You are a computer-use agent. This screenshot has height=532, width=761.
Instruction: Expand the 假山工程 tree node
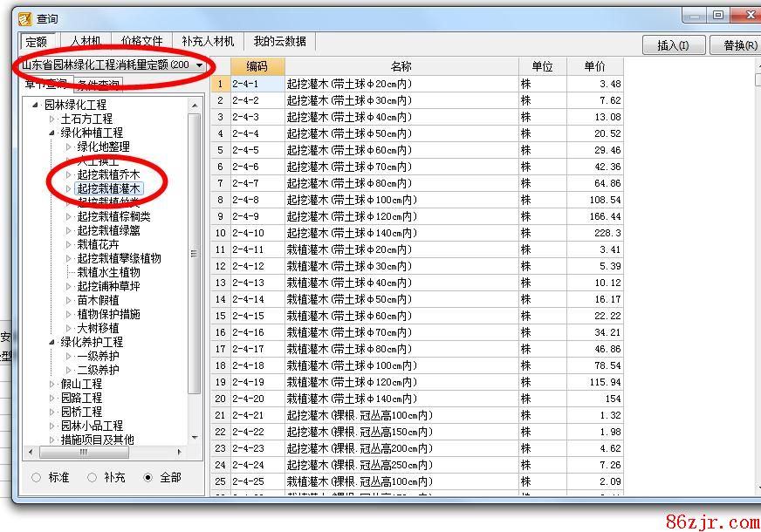point(52,384)
